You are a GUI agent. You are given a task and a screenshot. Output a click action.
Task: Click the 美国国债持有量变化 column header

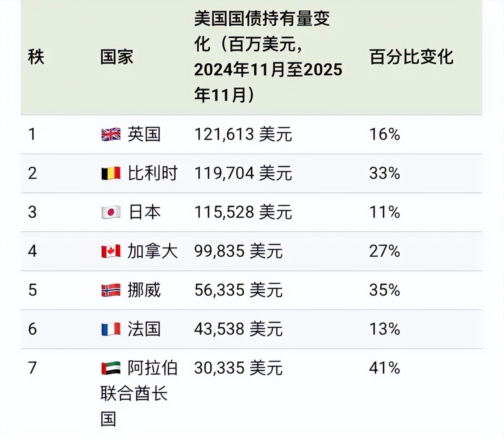pos(268,57)
